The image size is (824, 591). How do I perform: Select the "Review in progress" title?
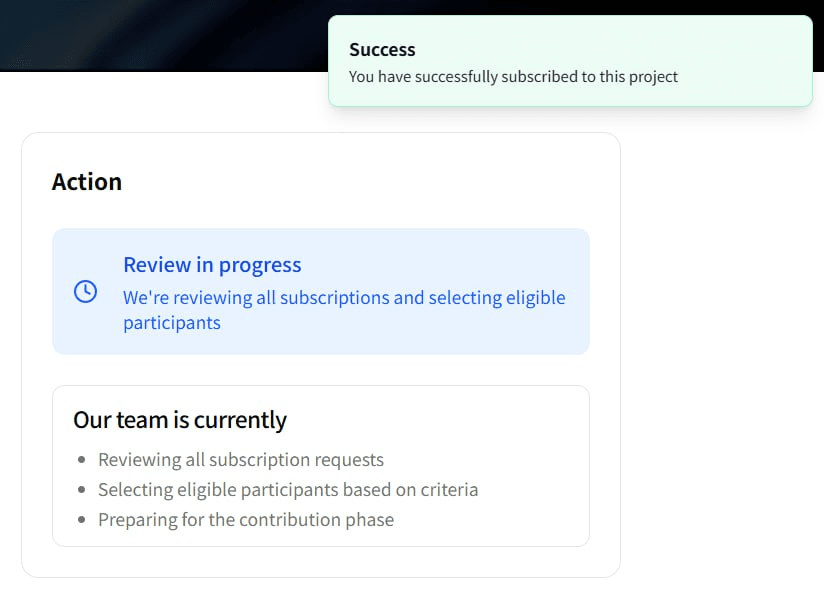(x=212, y=265)
